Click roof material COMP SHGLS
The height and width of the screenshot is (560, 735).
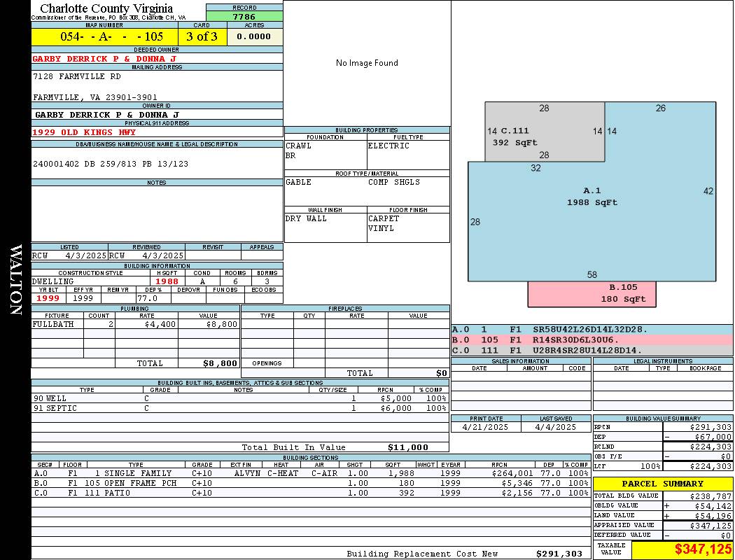click(x=394, y=182)
